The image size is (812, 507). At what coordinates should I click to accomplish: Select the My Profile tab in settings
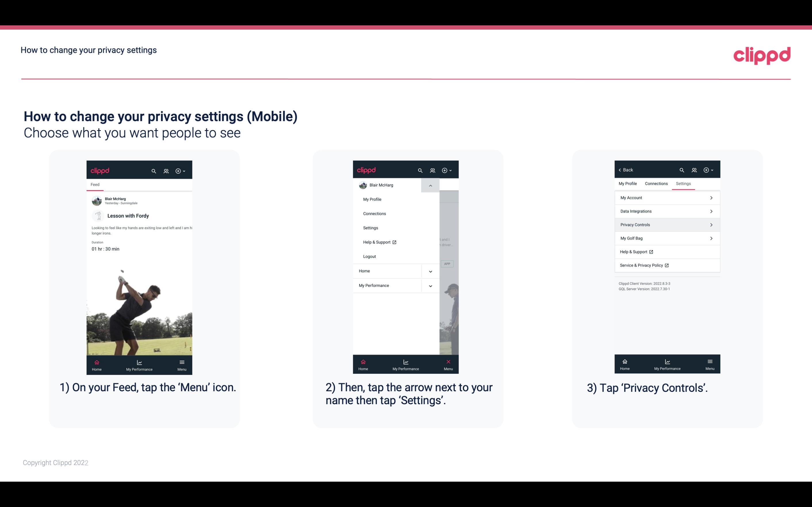(x=628, y=183)
